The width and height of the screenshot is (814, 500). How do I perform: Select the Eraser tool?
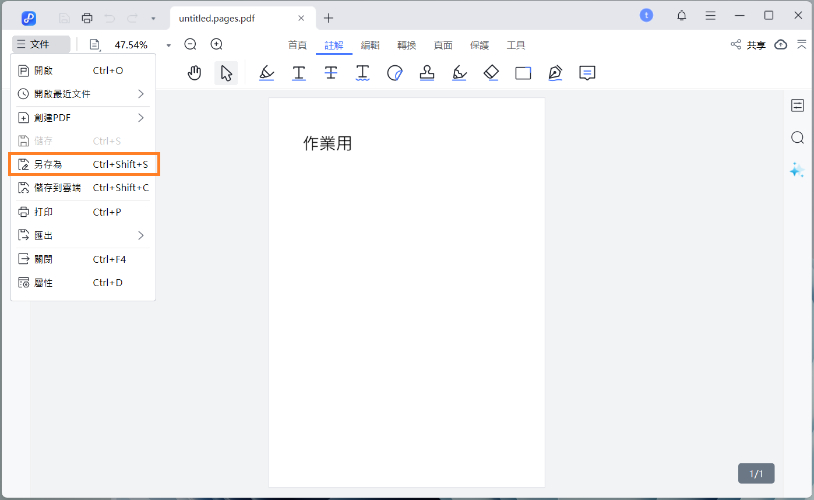click(490, 73)
